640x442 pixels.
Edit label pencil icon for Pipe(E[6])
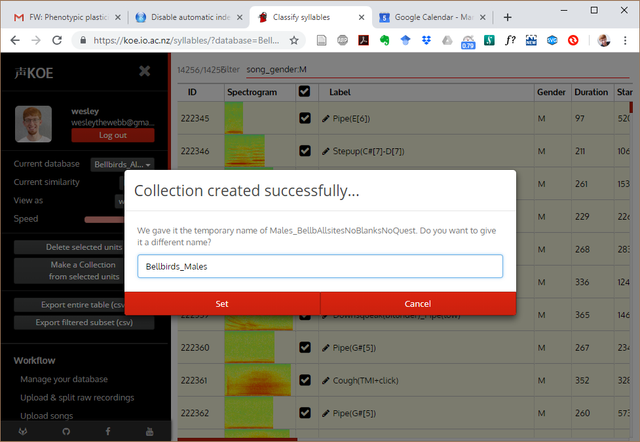point(325,119)
